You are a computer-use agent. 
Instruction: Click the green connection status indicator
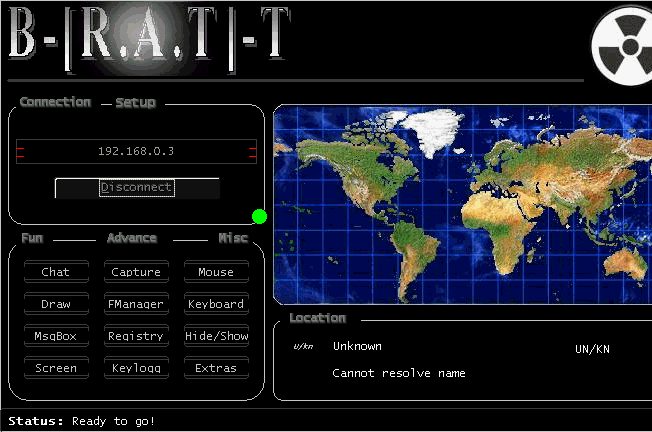pos(260,216)
